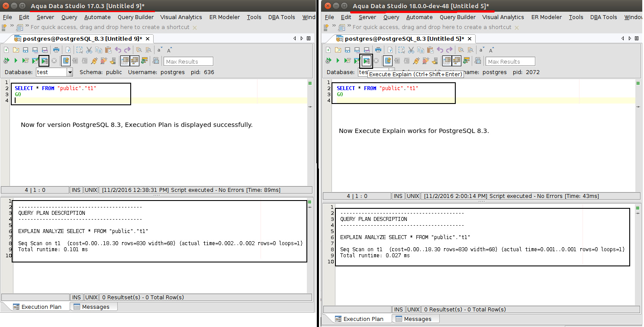Dismiss shortcut hint bar in left window

[194, 27]
